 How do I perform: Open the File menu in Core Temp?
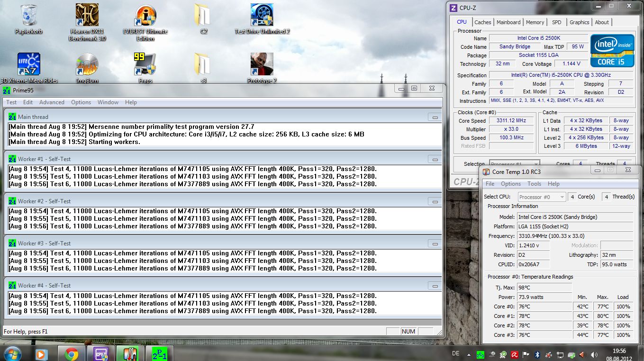(490, 184)
